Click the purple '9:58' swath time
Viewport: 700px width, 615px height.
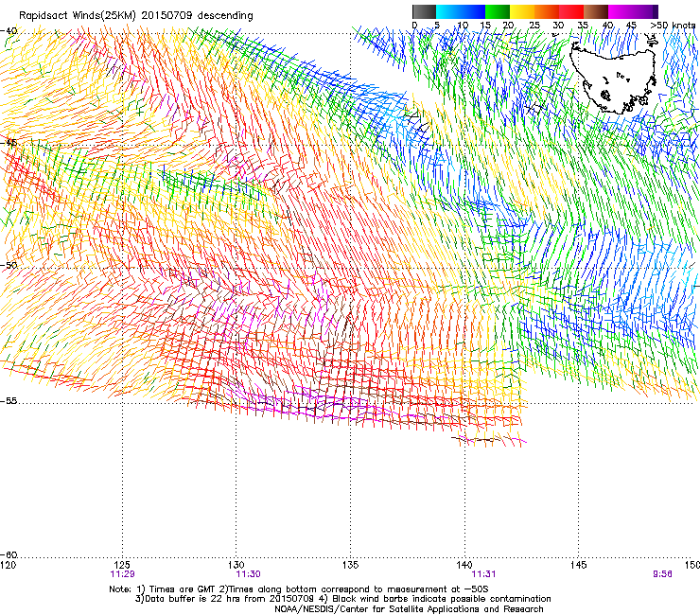(x=662, y=574)
